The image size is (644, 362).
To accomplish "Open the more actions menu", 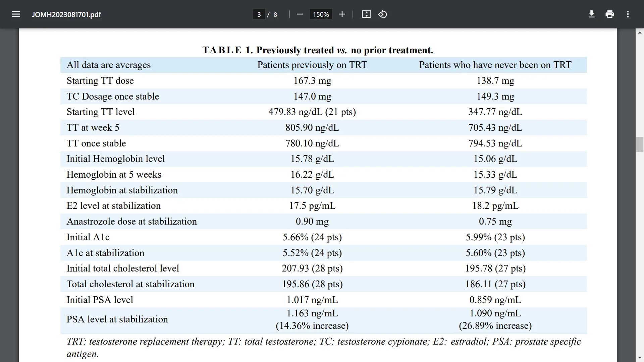I will click(x=628, y=14).
